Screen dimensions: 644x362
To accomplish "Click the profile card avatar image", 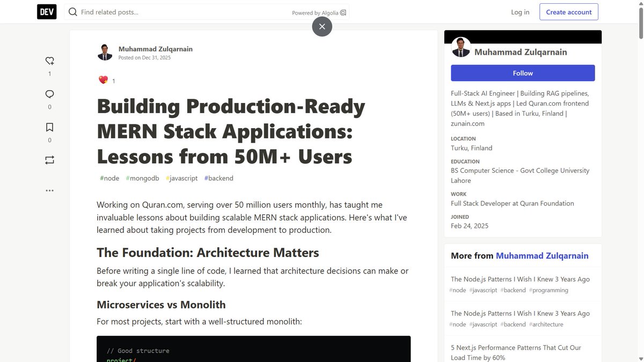I will (x=461, y=47).
